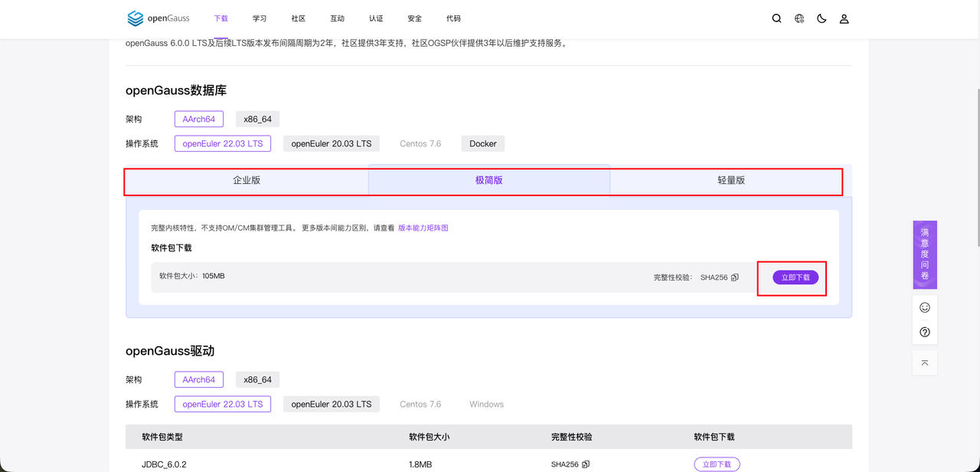Click 立即下载 for the 105MB package

point(795,277)
